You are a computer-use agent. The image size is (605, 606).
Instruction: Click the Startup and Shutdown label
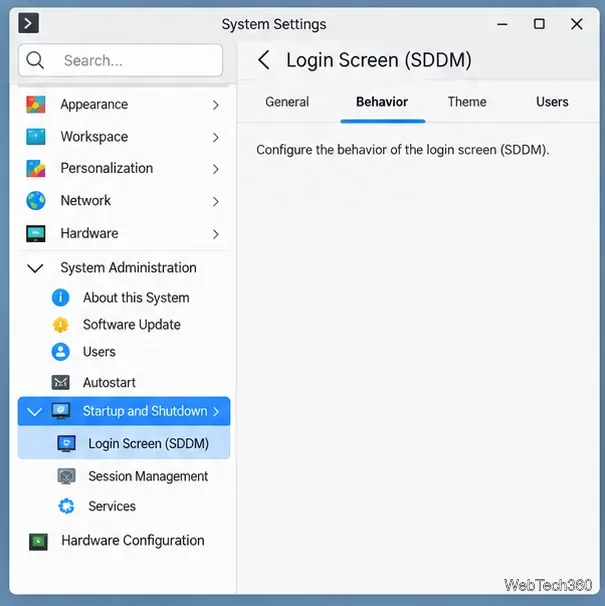[x=145, y=411]
